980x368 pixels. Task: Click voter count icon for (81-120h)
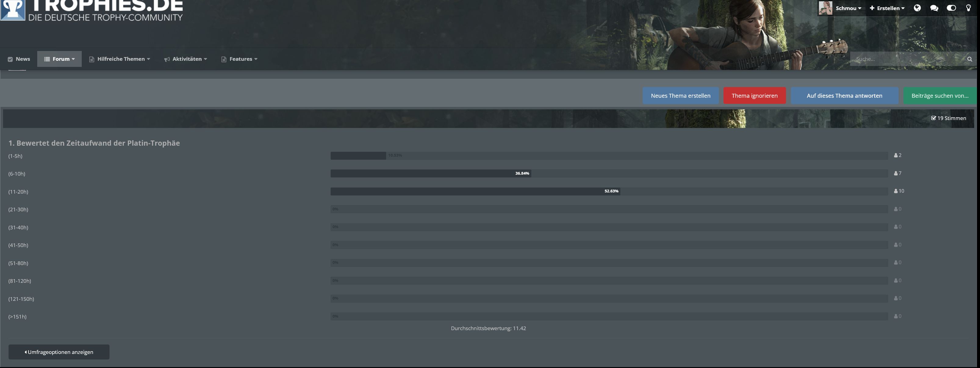pos(897,281)
